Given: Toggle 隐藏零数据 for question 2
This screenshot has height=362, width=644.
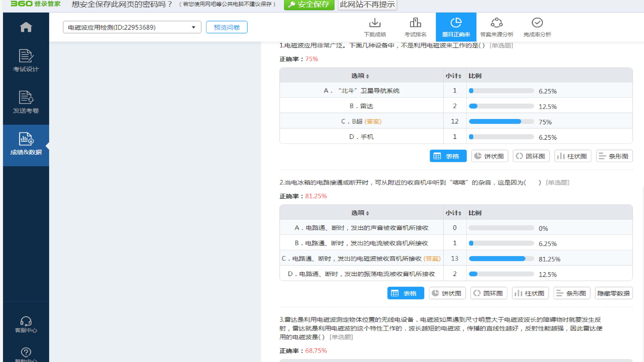Looking at the screenshot, I should point(614,293).
